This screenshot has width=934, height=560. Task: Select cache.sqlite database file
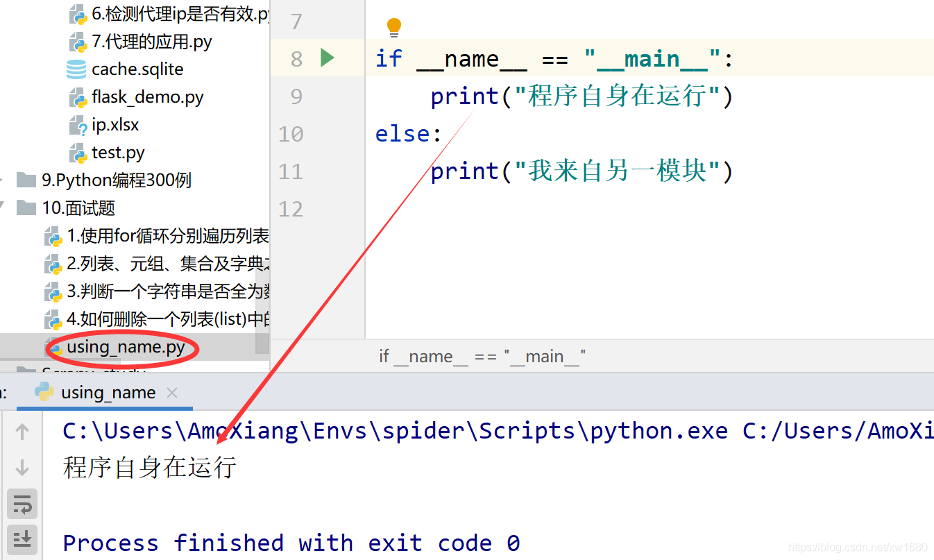point(137,69)
